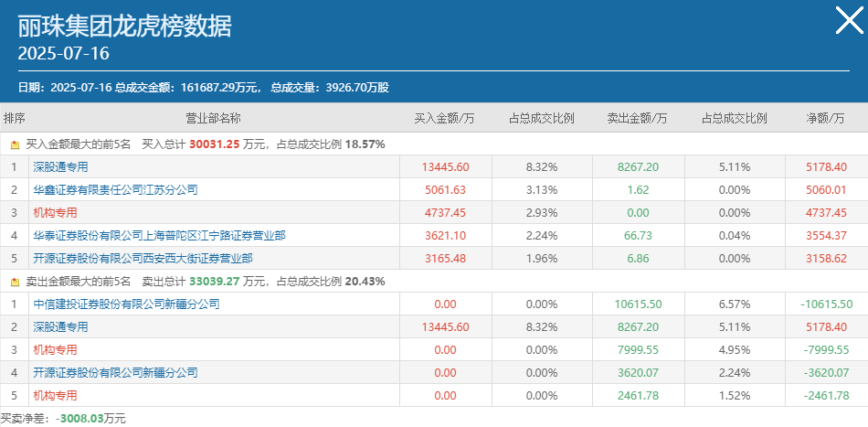Screen dimensions: 868x427
Task: Click net amount -3620.07
Action: click(826, 373)
